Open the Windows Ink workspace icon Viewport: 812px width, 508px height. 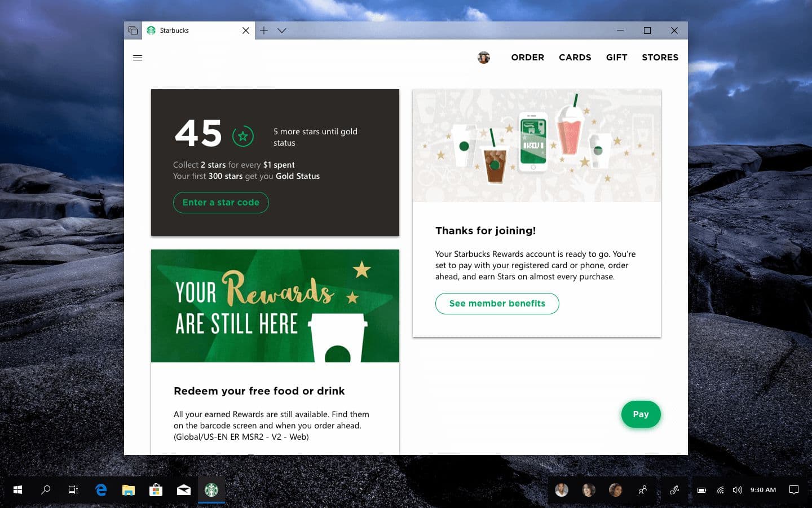click(674, 490)
